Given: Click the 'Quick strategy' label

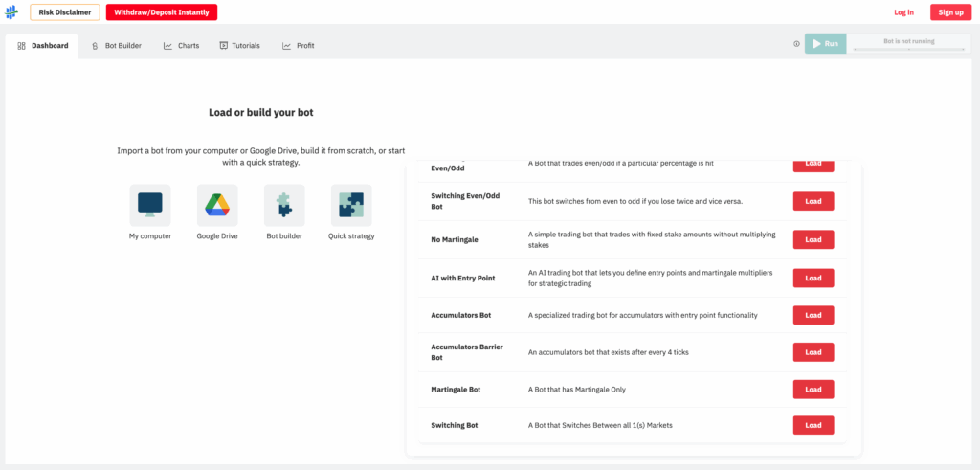Looking at the screenshot, I should pyautogui.click(x=351, y=236).
